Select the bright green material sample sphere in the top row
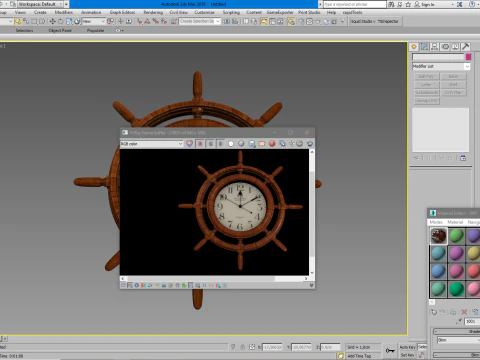This screenshot has height=360, width=480. [456, 236]
